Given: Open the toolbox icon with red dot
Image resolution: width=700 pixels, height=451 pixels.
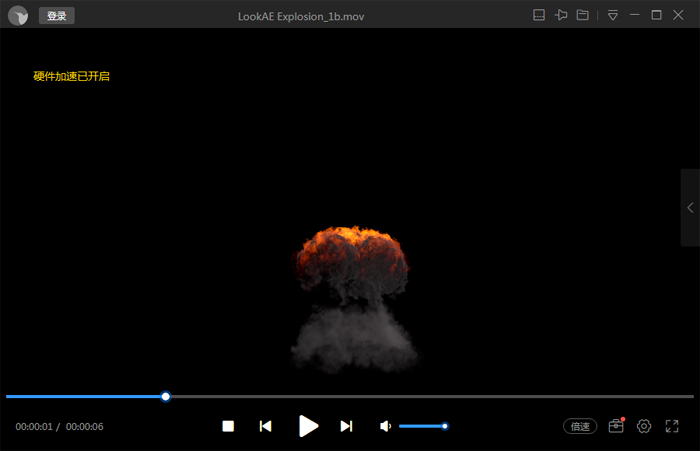Looking at the screenshot, I should coord(616,426).
